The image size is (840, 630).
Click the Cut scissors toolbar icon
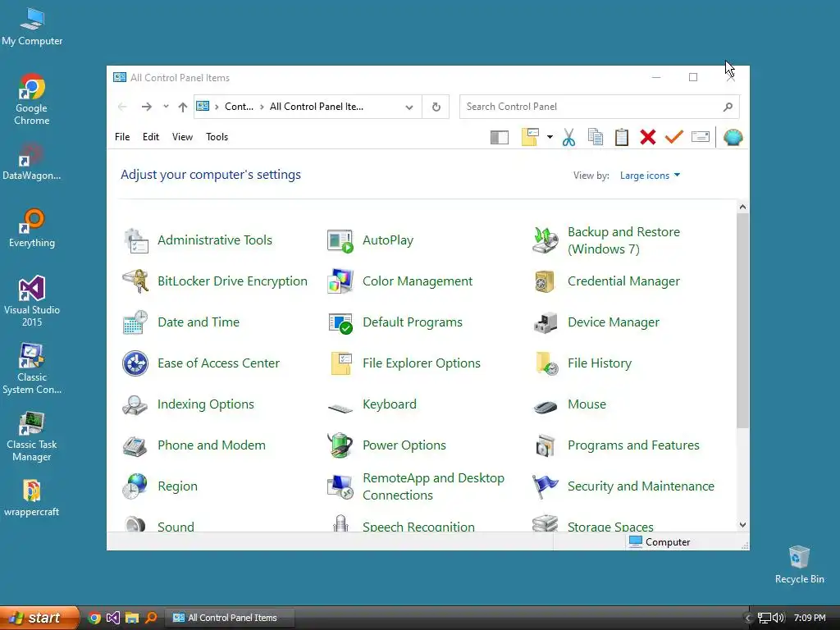point(569,137)
